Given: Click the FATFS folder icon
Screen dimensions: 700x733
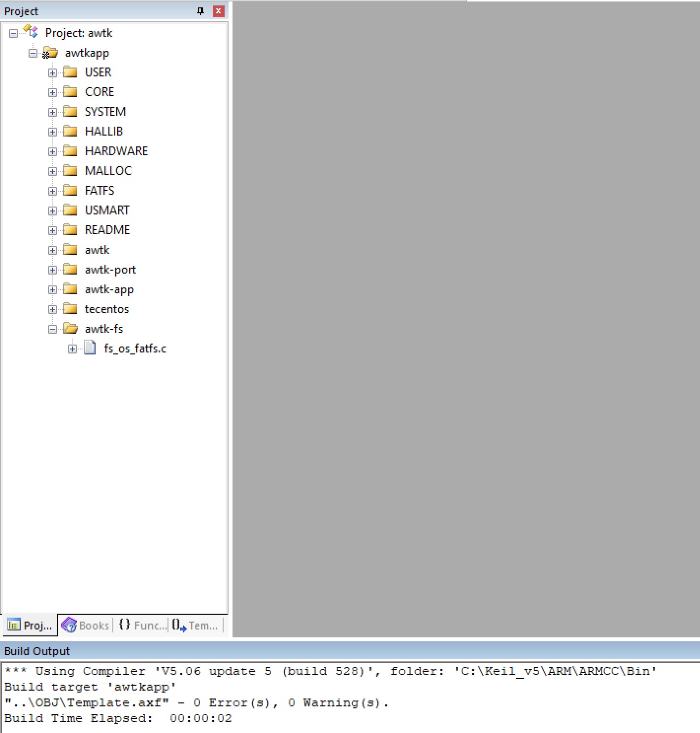Looking at the screenshot, I should [x=70, y=190].
